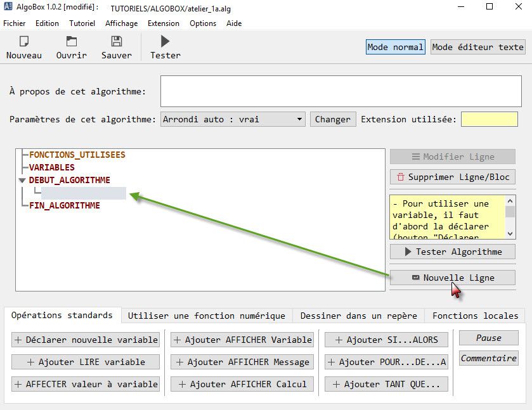The image size is (532, 410).
Task: Collapse the DEBUT_ALGORITHME tree node
Action: tap(22, 181)
